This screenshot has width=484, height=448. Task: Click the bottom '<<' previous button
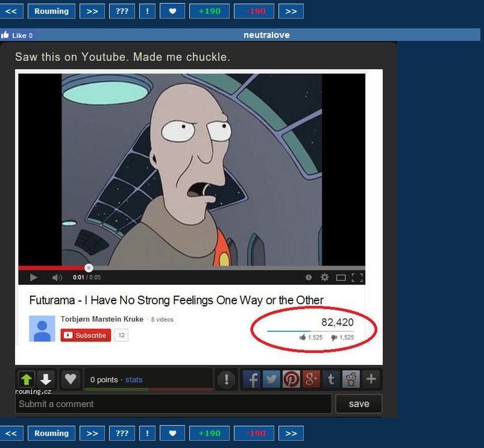click(x=11, y=434)
